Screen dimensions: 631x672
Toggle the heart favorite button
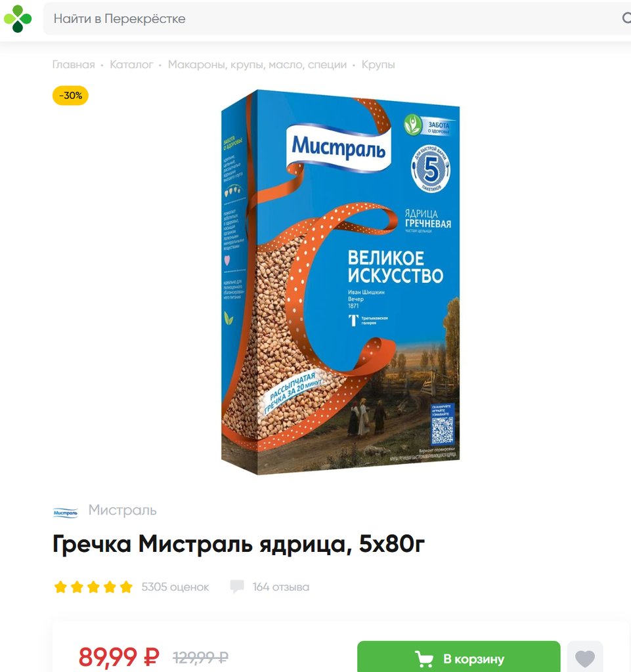[584, 658]
